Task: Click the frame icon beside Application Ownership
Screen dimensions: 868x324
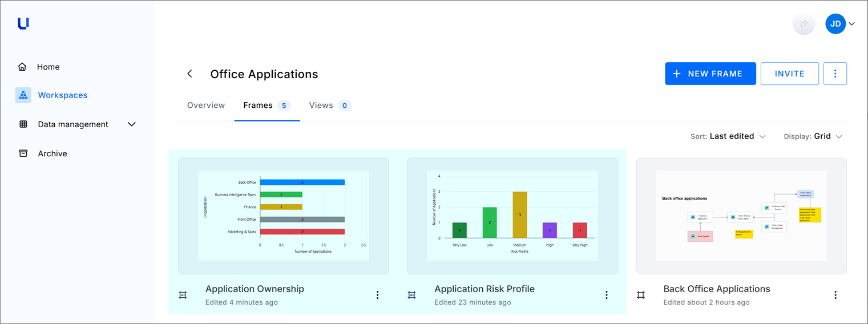Action: point(183,295)
